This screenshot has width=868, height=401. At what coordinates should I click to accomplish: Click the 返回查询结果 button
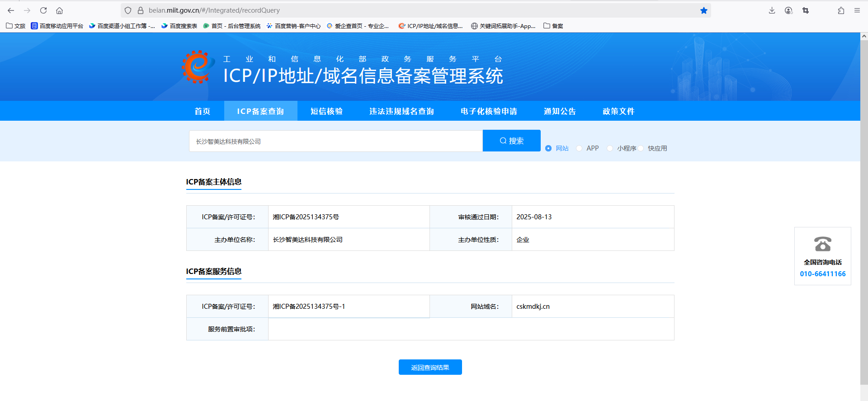pyautogui.click(x=430, y=368)
